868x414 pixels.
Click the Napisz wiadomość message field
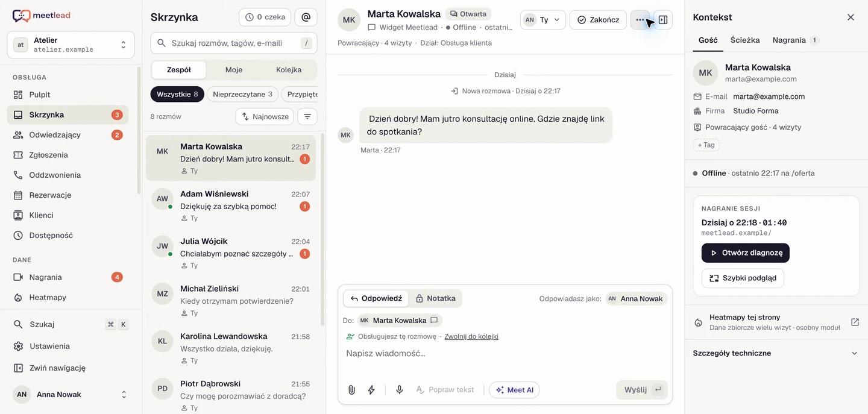point(505,354)
